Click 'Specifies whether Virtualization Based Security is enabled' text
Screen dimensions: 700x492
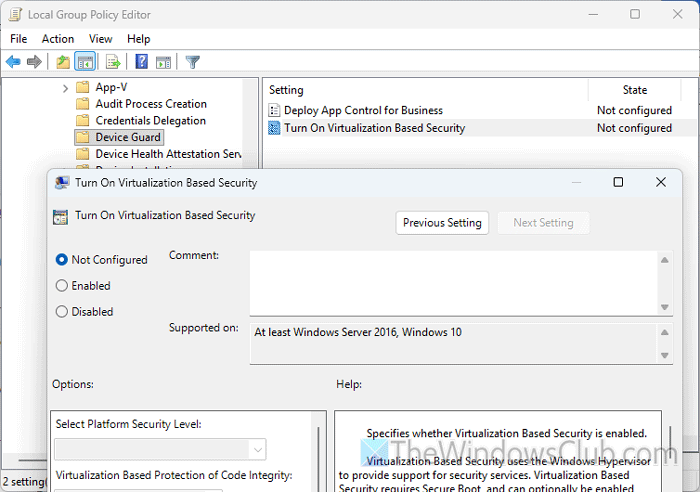click(x=506, y=433)
